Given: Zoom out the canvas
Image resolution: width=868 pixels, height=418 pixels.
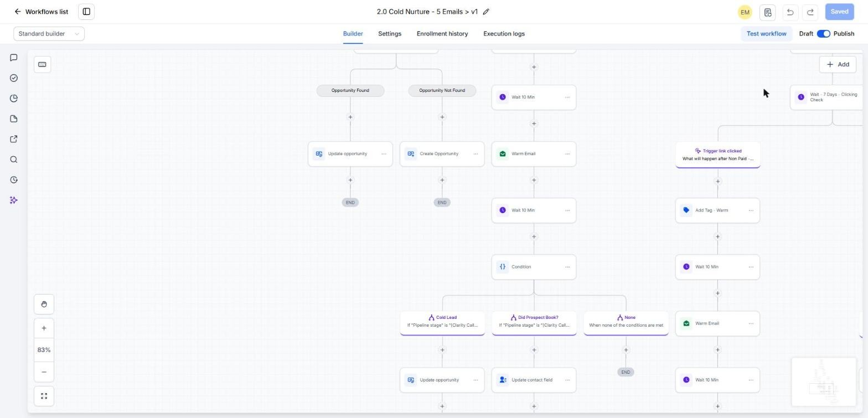Looking at the screenshot, I should coord(44,372).
